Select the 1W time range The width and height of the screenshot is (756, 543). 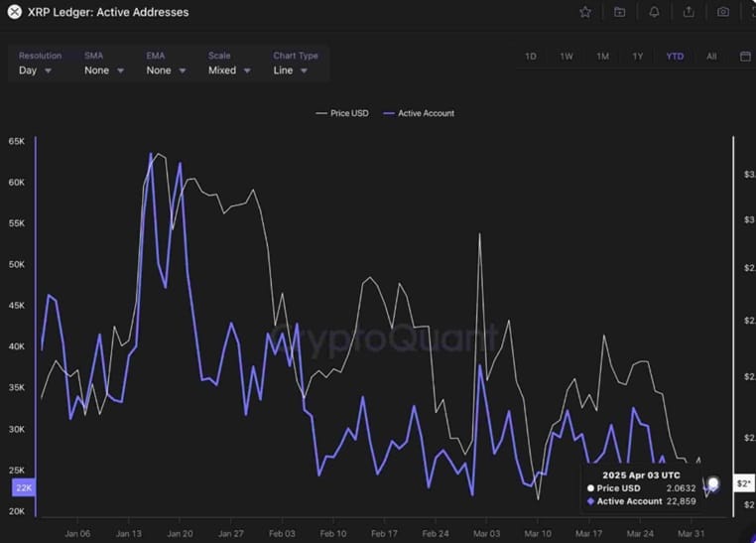click(x=567, y=57)
